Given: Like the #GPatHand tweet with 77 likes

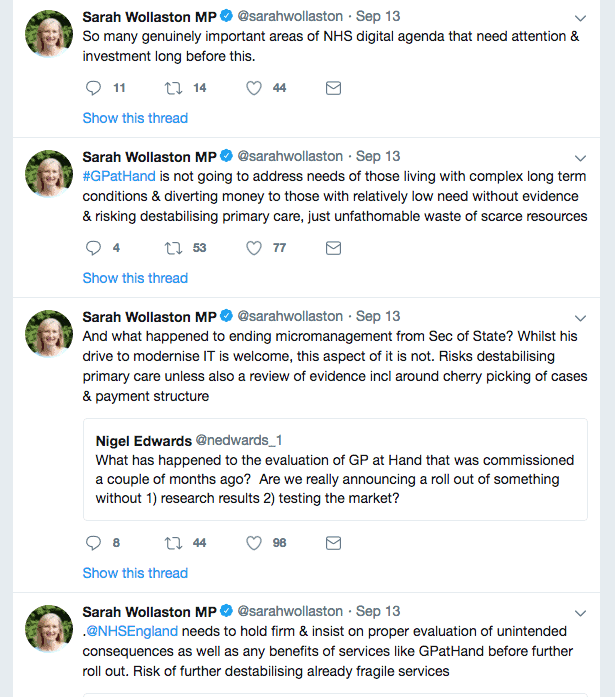Looking at the screenshot, I should tap(254, 248).
